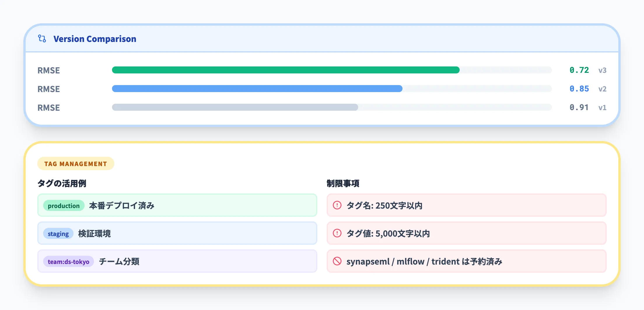Click the alert icon beside タグ名 limit
The height and width of the screenshot is (310, 644).
pos(337,205)
